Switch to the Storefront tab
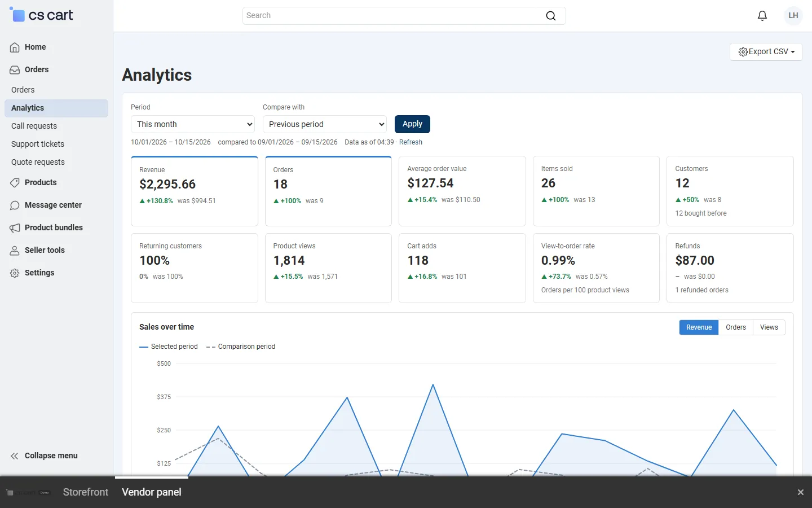 [x=86, y=492]
